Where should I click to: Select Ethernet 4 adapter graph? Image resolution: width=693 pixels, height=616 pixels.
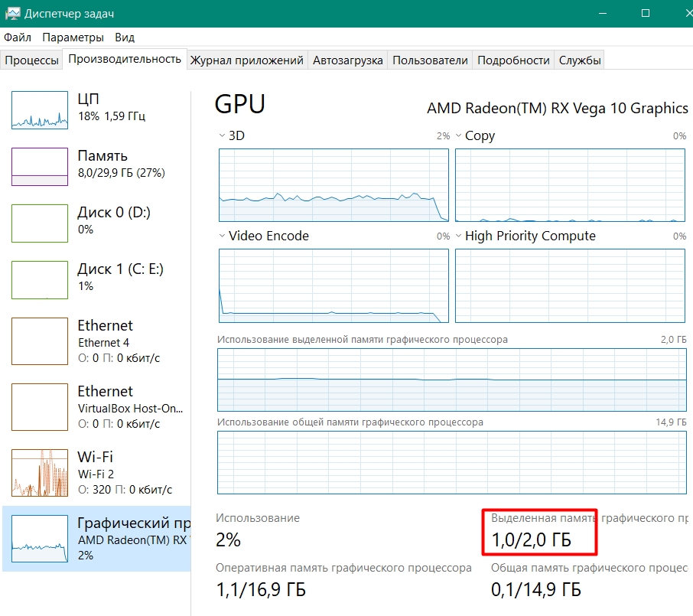[x=40, y=341]
